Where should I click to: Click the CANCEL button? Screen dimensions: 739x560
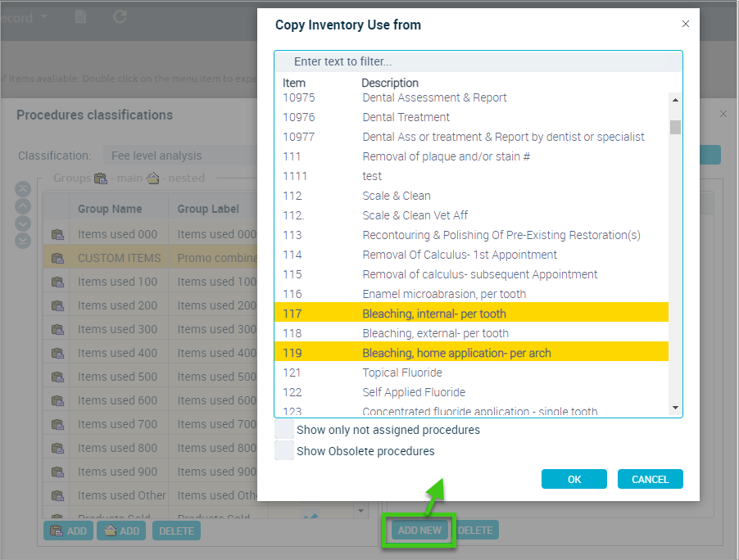point(650,480)
